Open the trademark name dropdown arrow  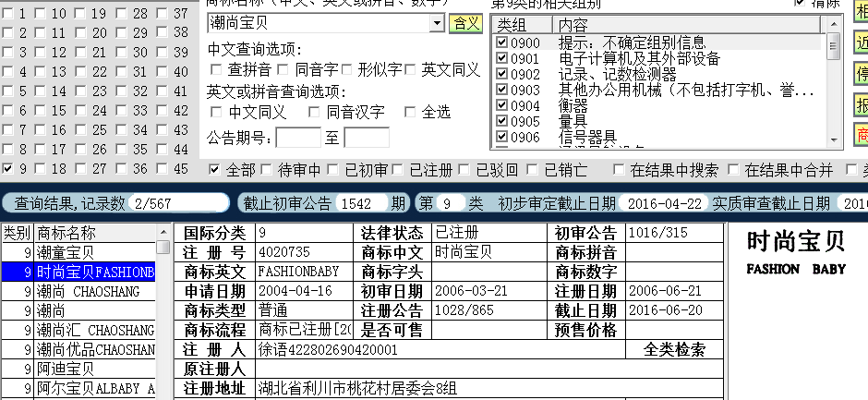point(438,23)
